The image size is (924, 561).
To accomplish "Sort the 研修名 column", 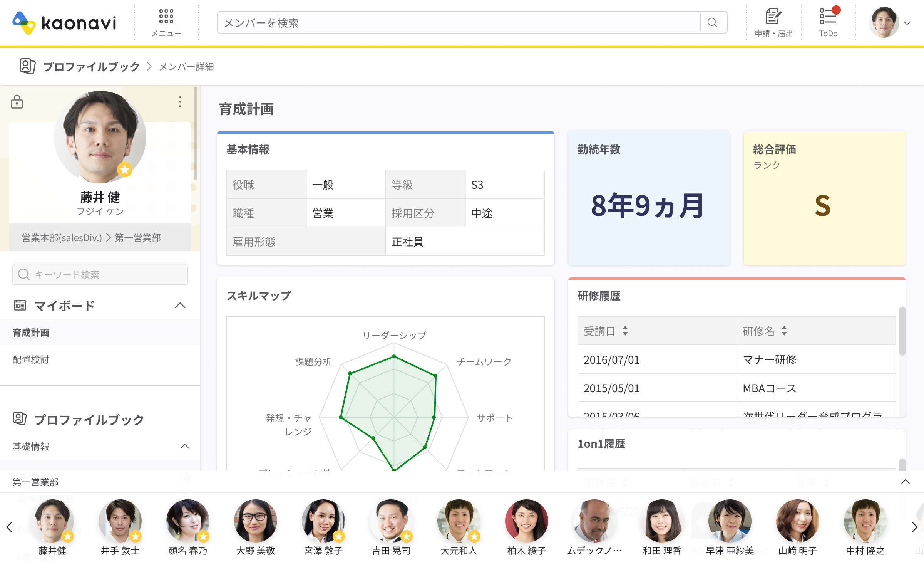I will 784,331.
